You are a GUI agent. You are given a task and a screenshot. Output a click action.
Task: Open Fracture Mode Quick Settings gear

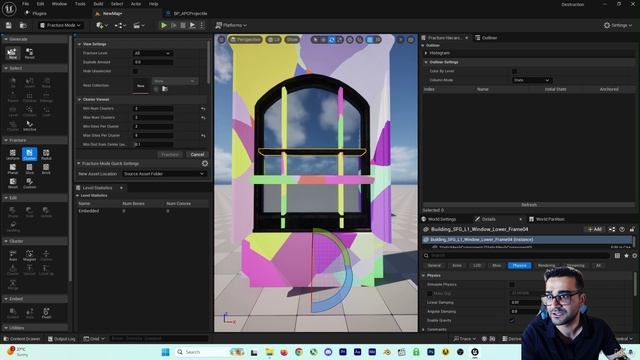[205, 163]
